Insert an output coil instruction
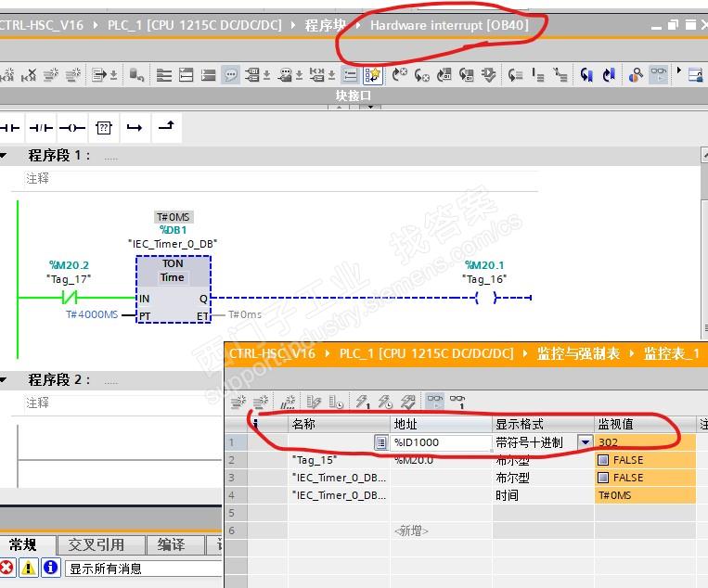The image size is (708, 588). (72, 128)
